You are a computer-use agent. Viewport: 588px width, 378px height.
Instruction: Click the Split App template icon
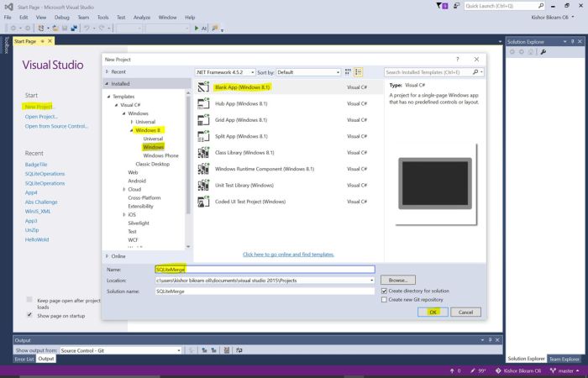pos(203,136)
